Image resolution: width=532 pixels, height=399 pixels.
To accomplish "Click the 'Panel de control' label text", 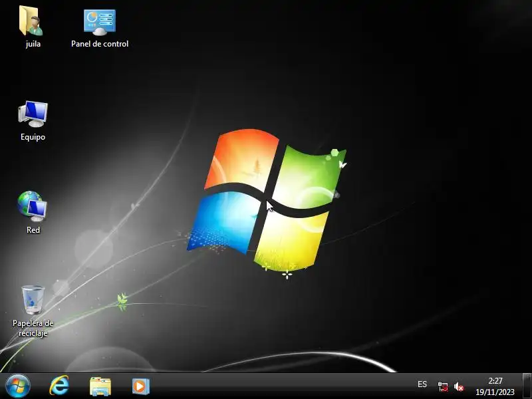I will point(100,44).
